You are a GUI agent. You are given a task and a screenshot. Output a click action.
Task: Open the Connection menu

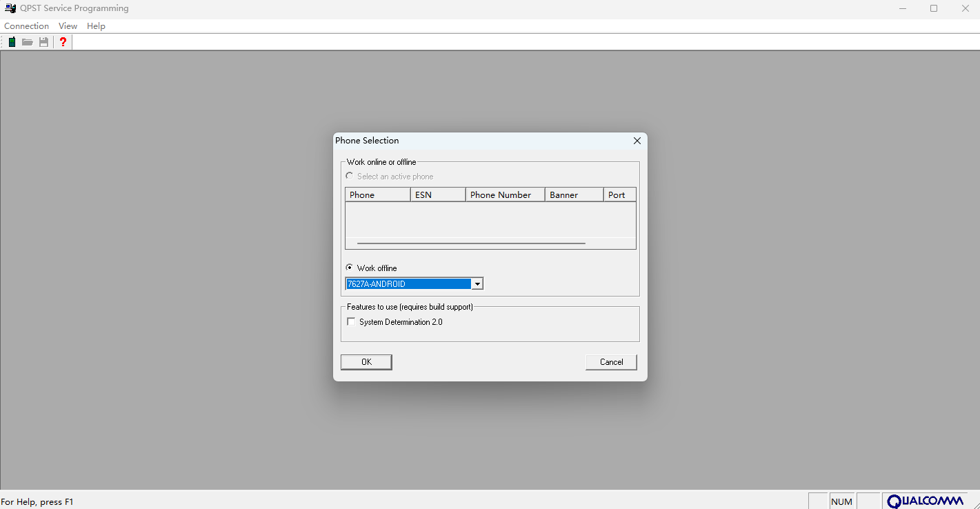point(26,26)
